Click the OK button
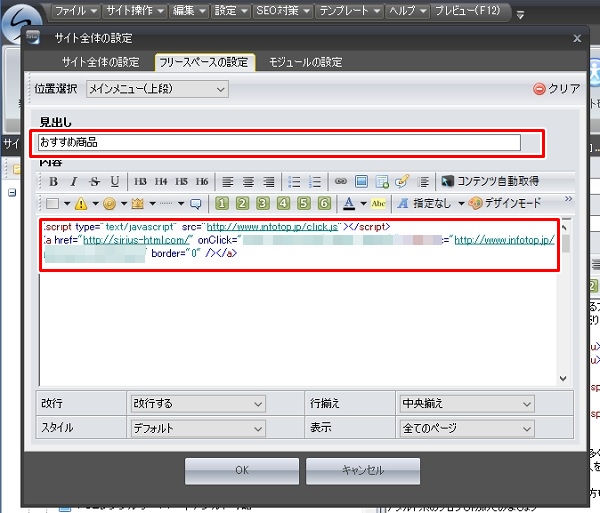Image resolution: width=600 pixels, height=513 pixels. (242, 471)
